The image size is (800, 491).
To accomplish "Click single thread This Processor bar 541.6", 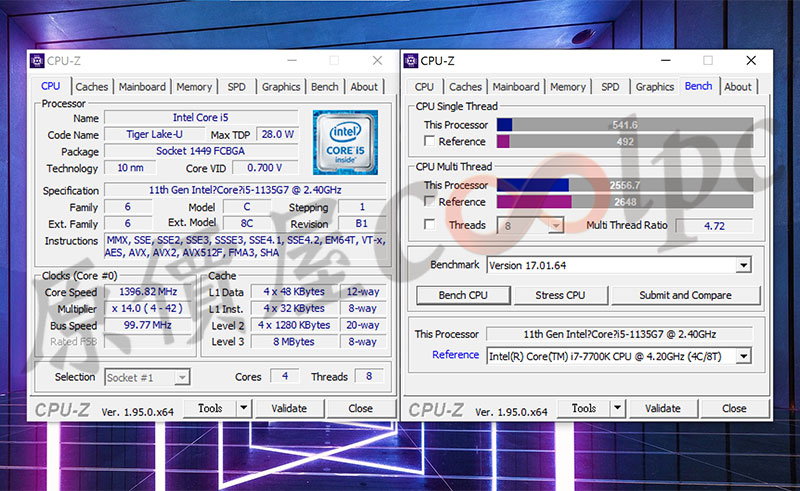I will click(x=625, y=125).
